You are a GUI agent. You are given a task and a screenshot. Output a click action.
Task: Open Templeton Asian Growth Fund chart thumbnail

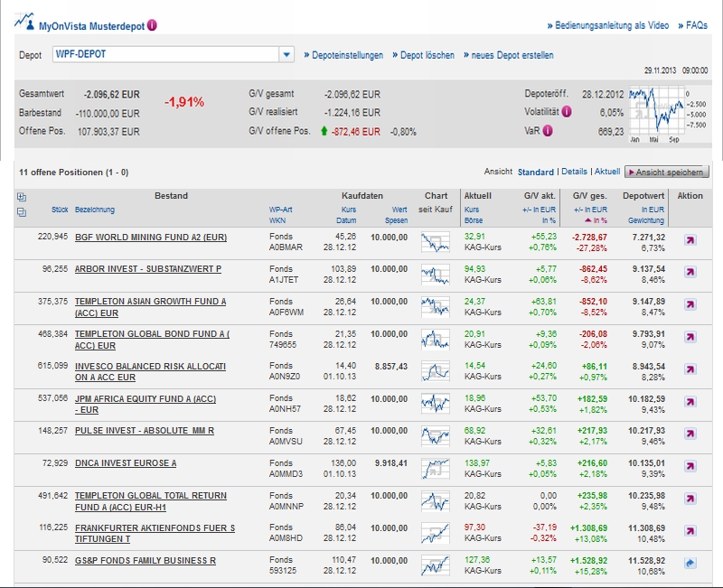click(436, 306)
